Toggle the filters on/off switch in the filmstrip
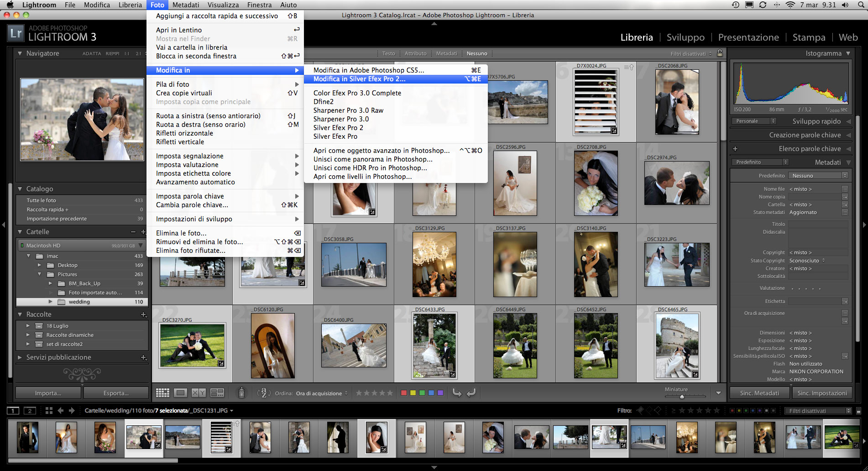The height and width of the screenshot is (471, 868). pos(858,411)
